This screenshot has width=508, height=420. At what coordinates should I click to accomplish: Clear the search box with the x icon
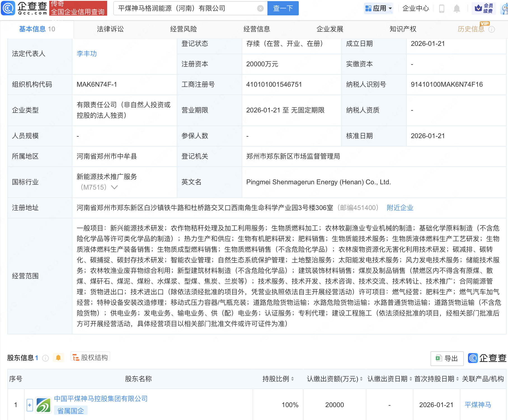pyautogui.click(x=261, y=8)
